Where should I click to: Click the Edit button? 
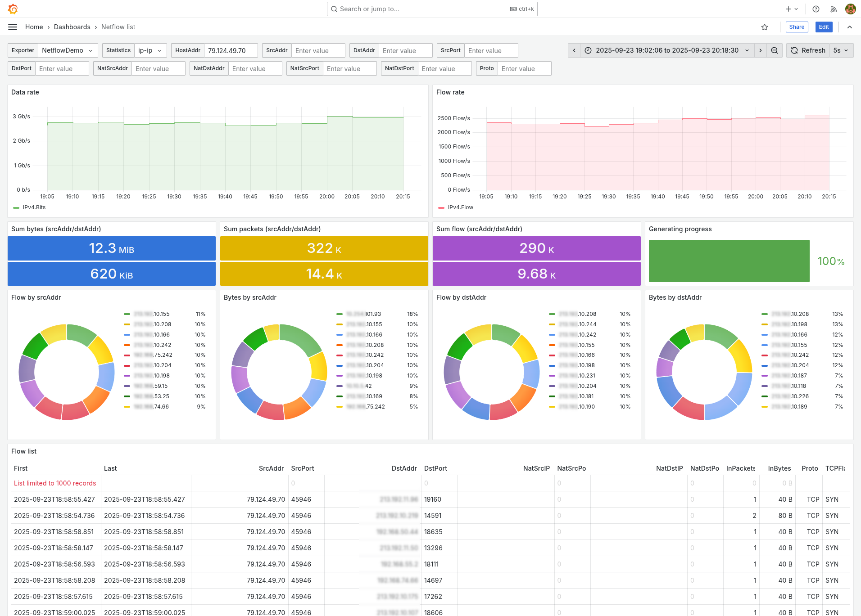(x=824, y=27)
